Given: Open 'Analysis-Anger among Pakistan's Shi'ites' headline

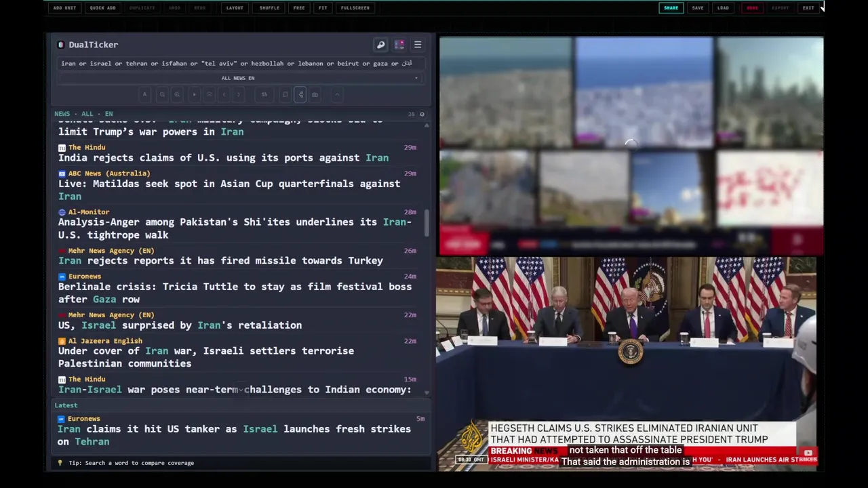Looking at the screenshot, I should [235, 228].
